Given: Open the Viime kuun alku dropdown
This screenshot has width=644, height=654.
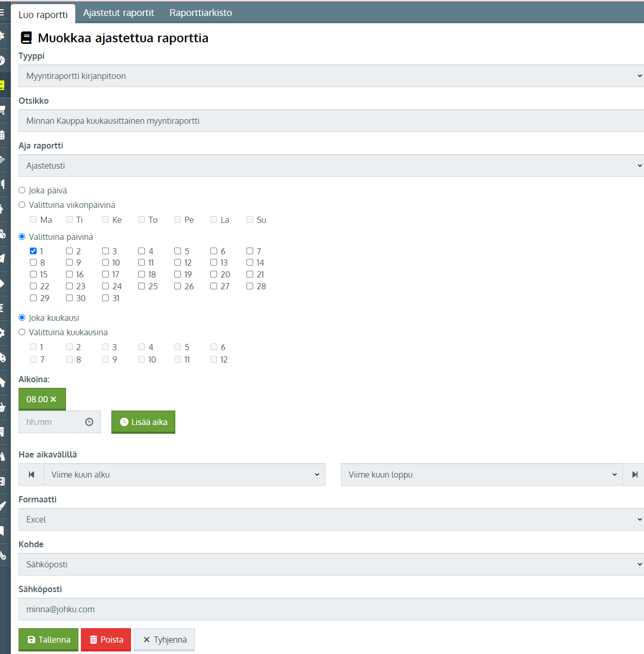Looking at the screenshot, I should tap(185, 475).
